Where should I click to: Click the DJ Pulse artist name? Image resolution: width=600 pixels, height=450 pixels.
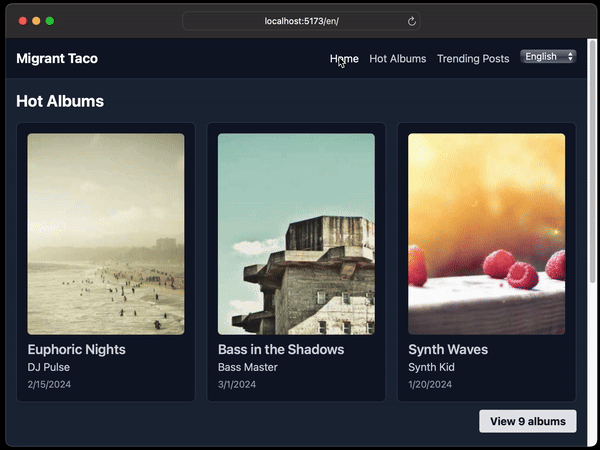tap(49, 367)
